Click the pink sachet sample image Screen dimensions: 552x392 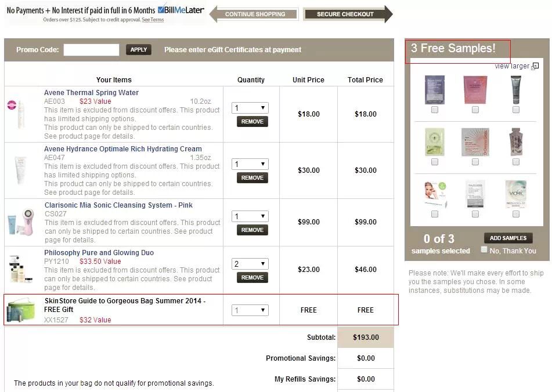(x=475, y=90)
